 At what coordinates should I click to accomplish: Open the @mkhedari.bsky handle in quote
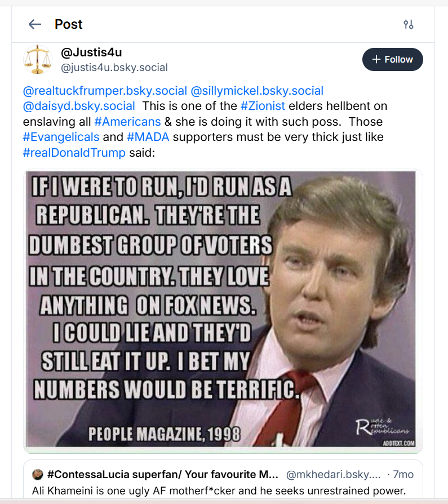click(x=335, y=474)
